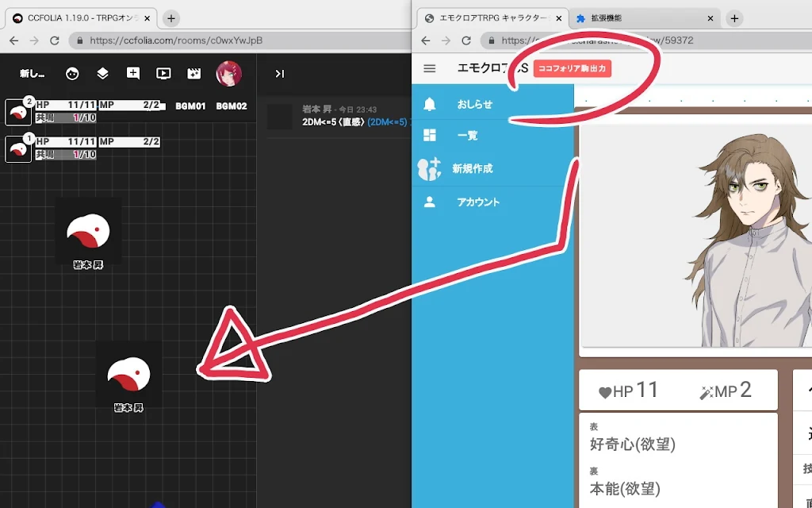Viewport: 812px width, 508px height.
Task: Open the red-haired user avatar in CCFOLIA
Action: (x=229, y=74)
